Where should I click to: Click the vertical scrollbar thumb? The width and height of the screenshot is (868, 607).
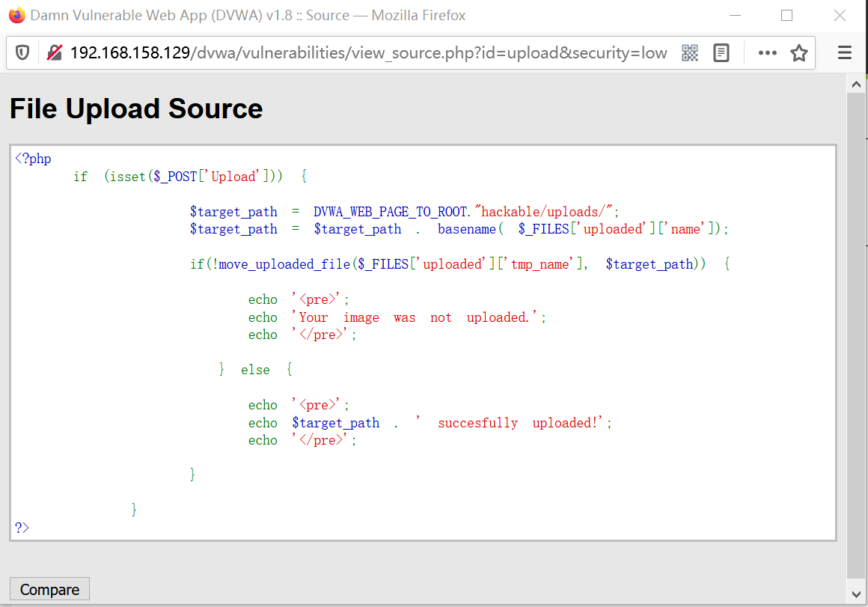coord(856,336)
